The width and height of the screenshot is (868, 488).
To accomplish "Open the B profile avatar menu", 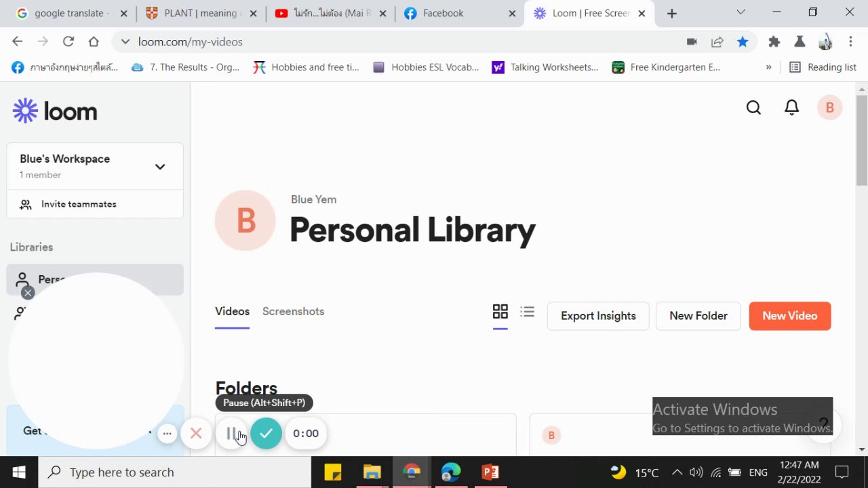I will point(829,108).
